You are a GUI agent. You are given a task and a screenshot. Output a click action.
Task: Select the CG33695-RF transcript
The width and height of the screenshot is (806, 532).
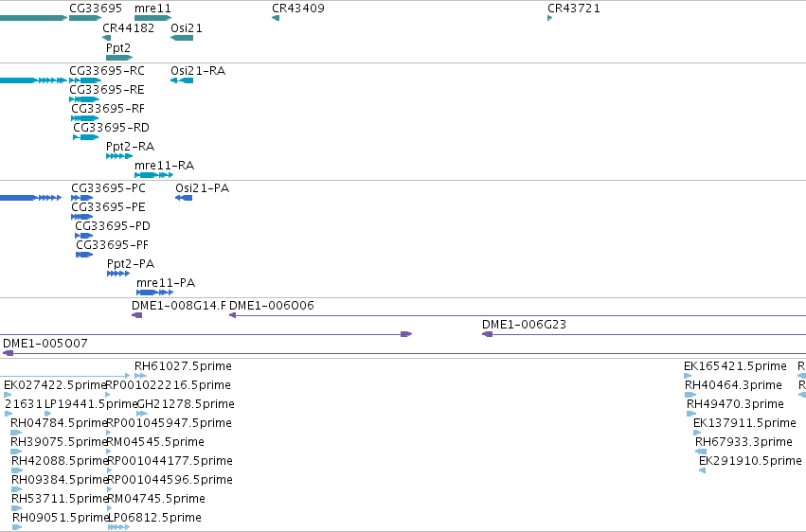tap(85, 118)
